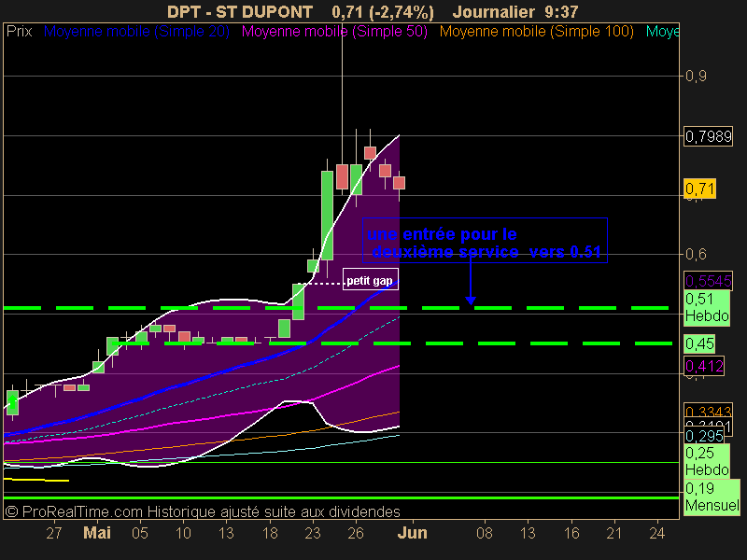Click the 0,5545 price label
Screen dimensions: 747x560
click(708, 281)
